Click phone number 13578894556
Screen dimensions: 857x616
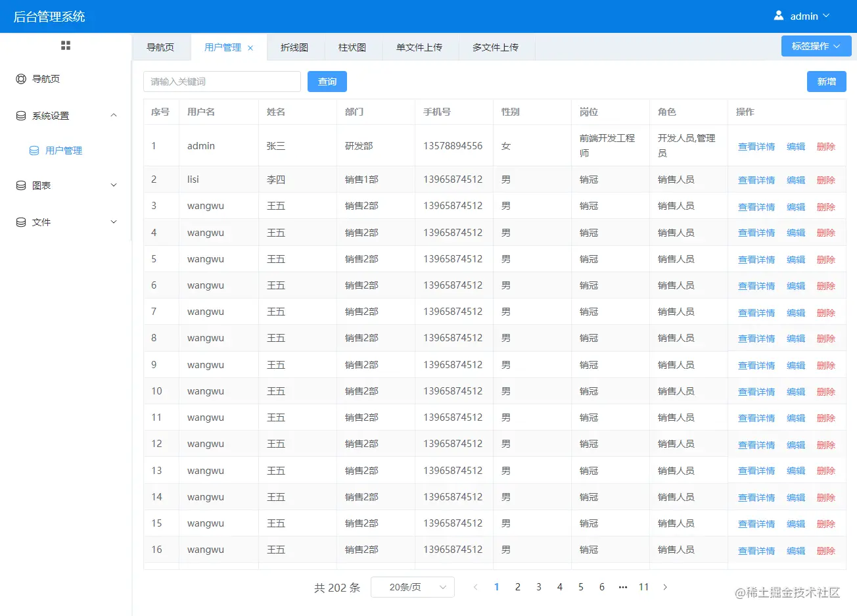[453, 146]
